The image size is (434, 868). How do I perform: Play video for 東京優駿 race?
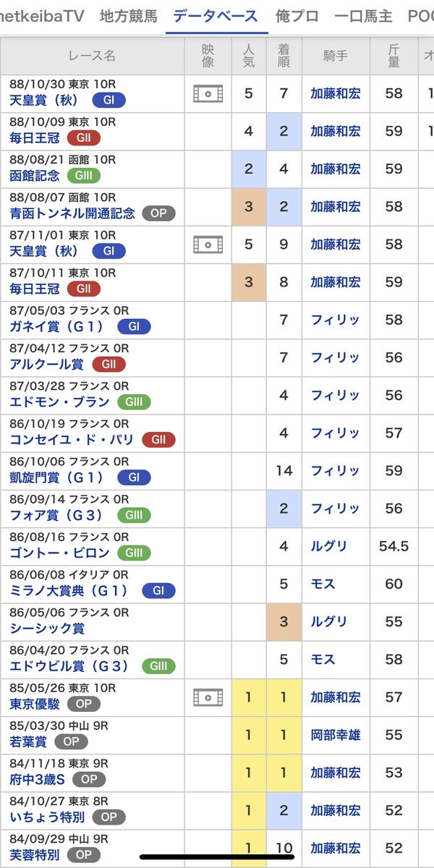208,697
